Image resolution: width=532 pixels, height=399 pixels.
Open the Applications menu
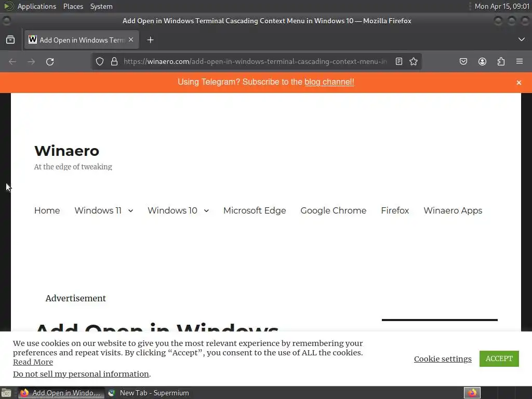[x=37, y=6]
